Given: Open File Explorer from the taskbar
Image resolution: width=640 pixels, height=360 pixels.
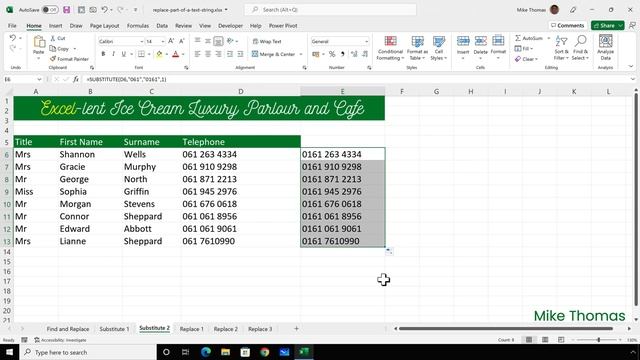Looking at the screenshot, I should [x=225, y=352].
